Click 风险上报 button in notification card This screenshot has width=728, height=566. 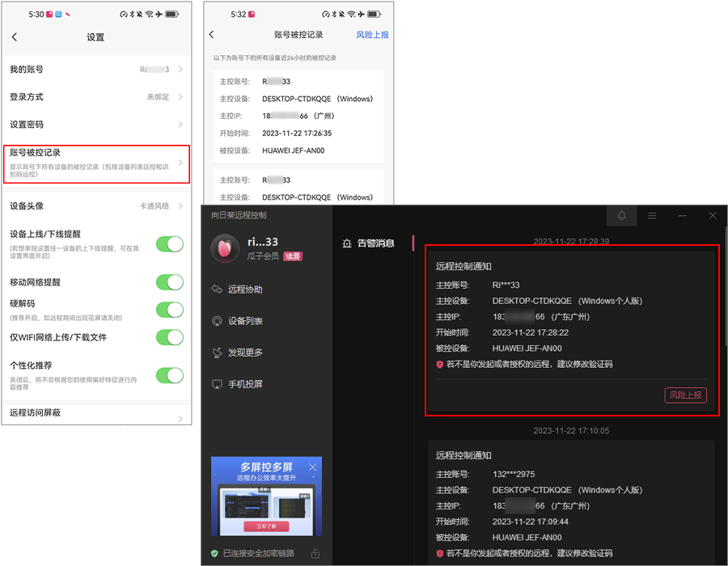[686, 395]
